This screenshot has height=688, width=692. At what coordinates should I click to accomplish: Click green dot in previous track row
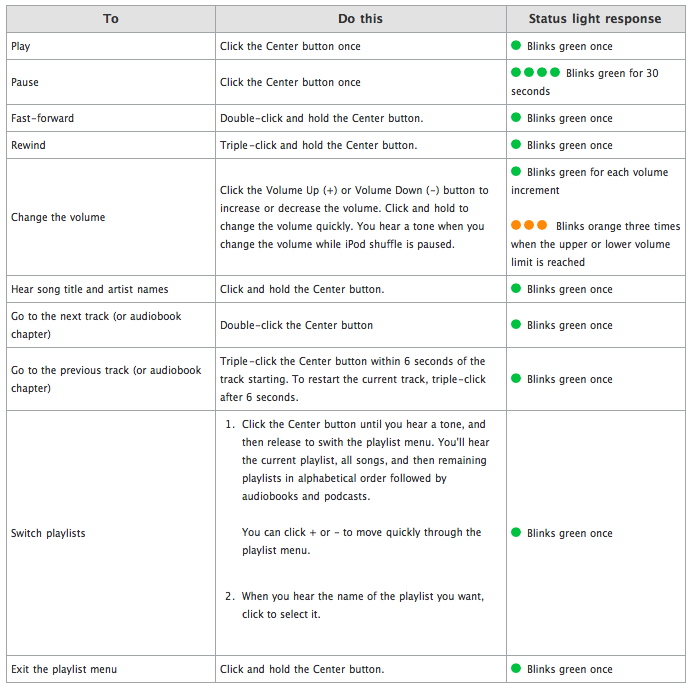[x=517, y=379]
